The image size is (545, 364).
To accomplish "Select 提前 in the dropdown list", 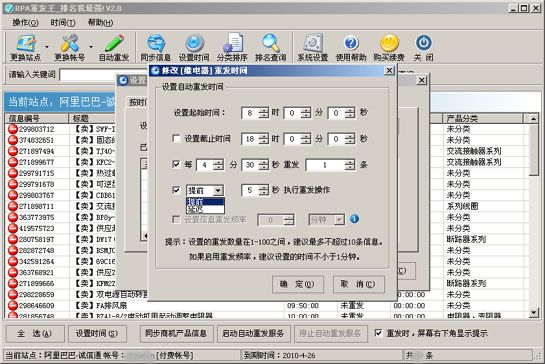I will (205, 202).
